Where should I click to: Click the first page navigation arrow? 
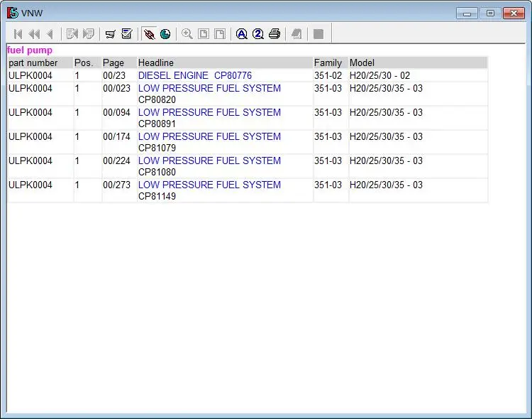pos(18,34)
